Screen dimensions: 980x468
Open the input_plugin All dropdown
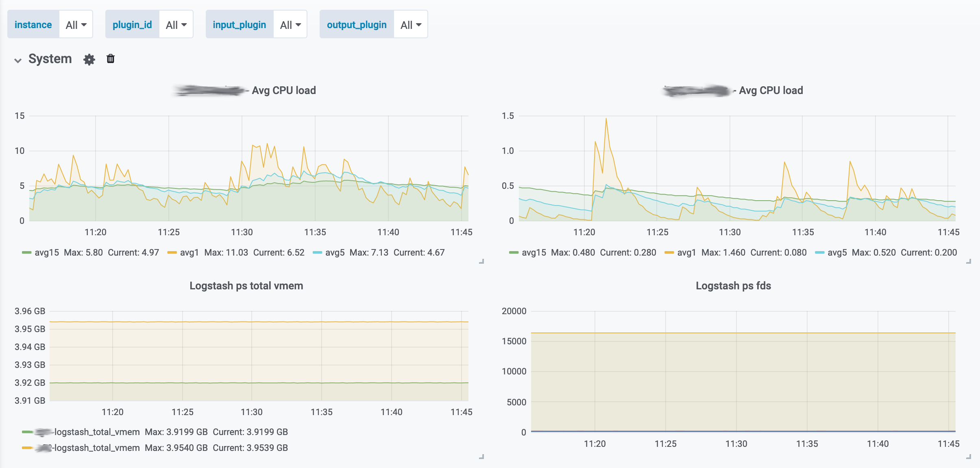(x=290, y=25)
